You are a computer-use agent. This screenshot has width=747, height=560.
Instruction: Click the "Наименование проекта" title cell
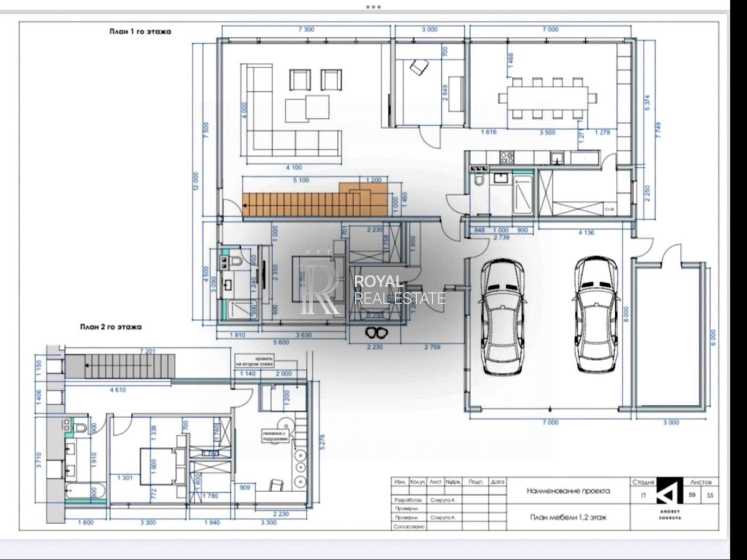pos(568,491)
